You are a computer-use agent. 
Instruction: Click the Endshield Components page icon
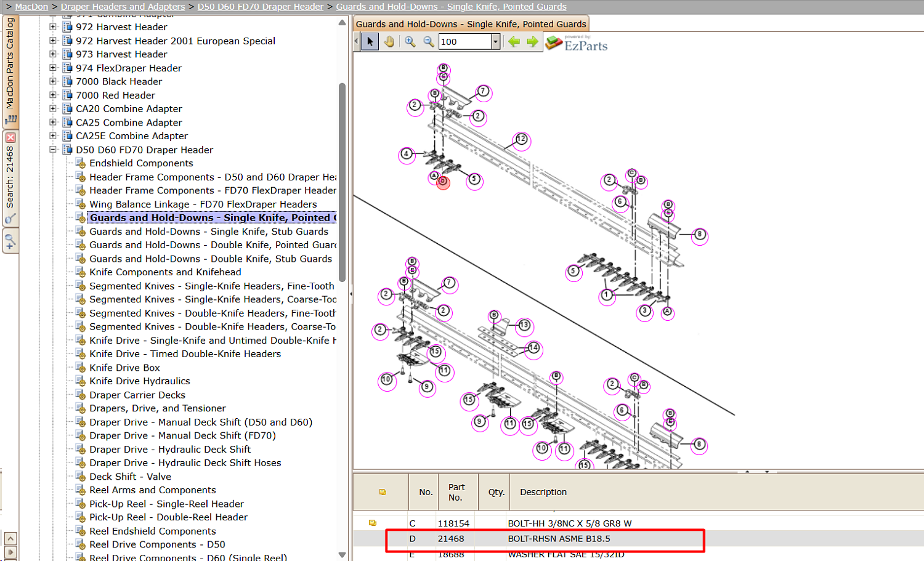[x=80, y=163]
